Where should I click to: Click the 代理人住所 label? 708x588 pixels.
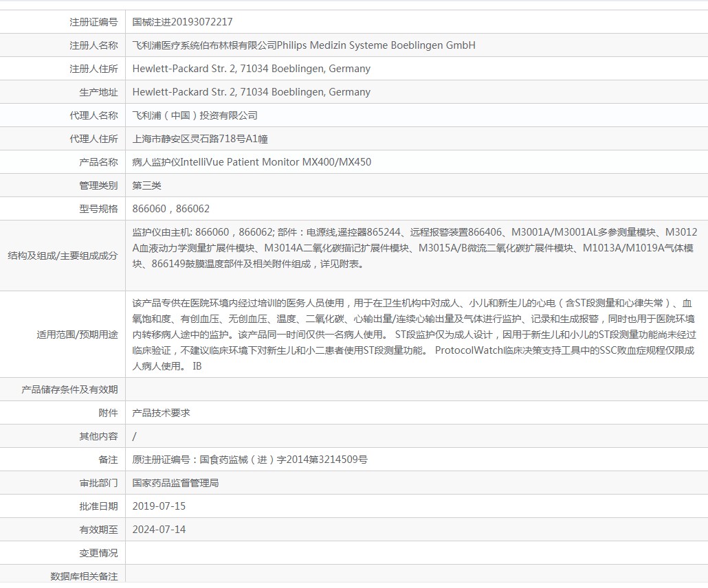93,139
